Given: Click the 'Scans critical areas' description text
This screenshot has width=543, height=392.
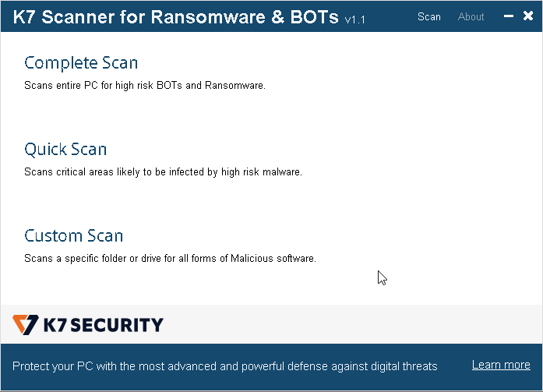Looking at the screenshot, I should click(x=163, y=171).
